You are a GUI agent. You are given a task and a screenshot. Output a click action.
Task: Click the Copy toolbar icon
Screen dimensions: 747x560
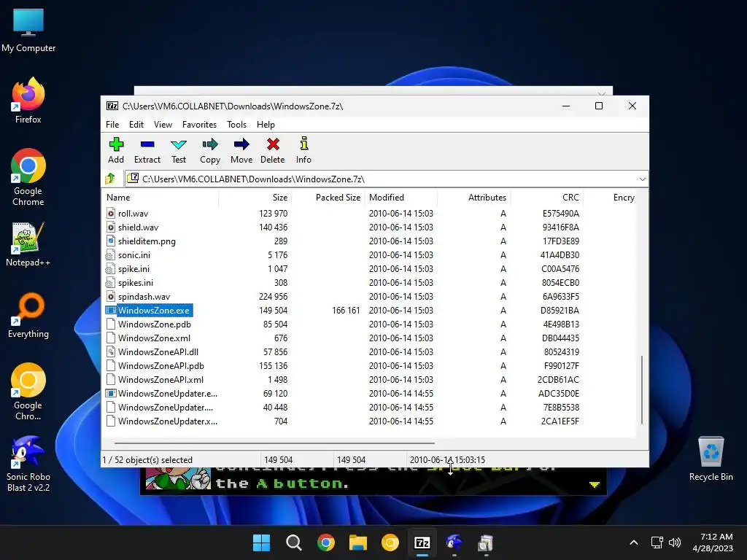point(210,150)
